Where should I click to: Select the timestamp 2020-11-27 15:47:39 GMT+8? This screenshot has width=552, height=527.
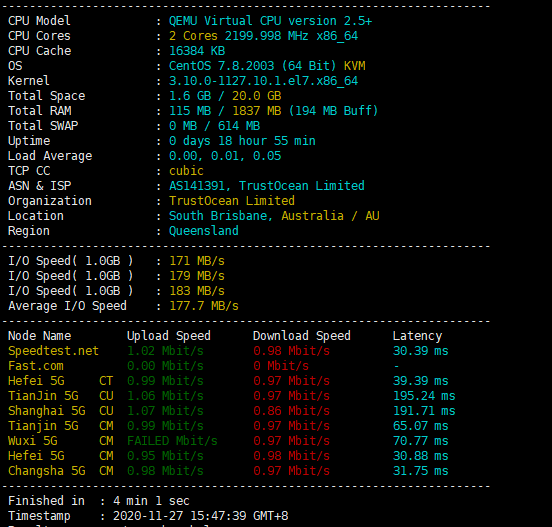pyautogui.click(x=200, y=516)
